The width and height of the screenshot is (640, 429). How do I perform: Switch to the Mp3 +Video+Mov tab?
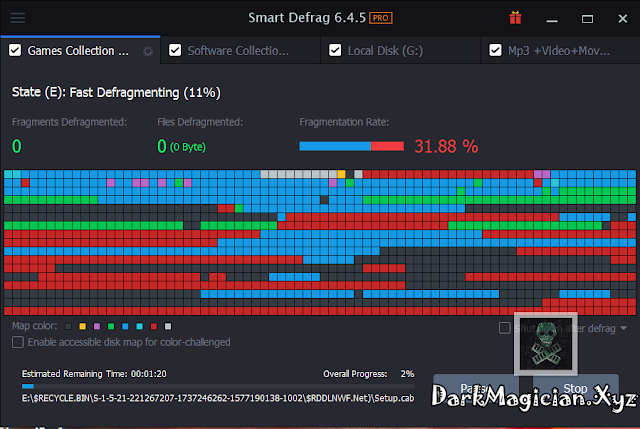click(560, 50)
